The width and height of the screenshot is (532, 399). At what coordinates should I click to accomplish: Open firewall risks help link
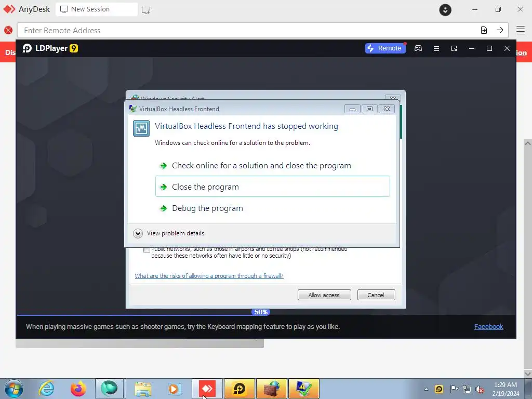point(209,276)
